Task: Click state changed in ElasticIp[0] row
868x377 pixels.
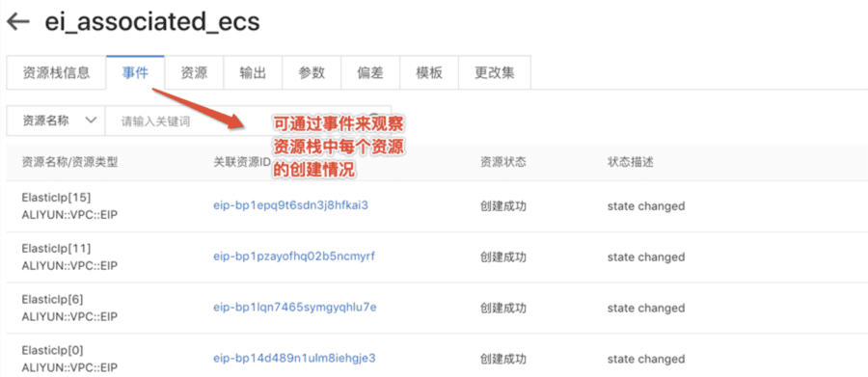Action: [646, 360]
